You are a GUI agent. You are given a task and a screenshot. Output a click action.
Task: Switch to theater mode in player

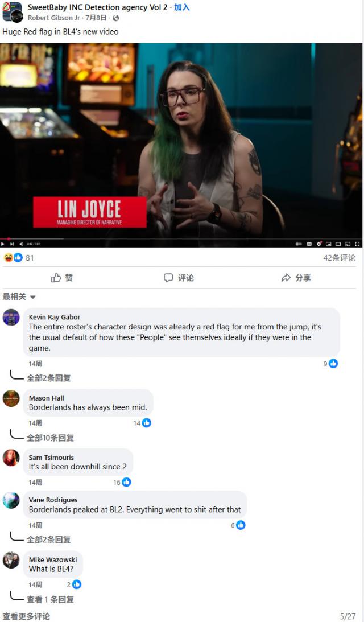[x=338, y=244]
